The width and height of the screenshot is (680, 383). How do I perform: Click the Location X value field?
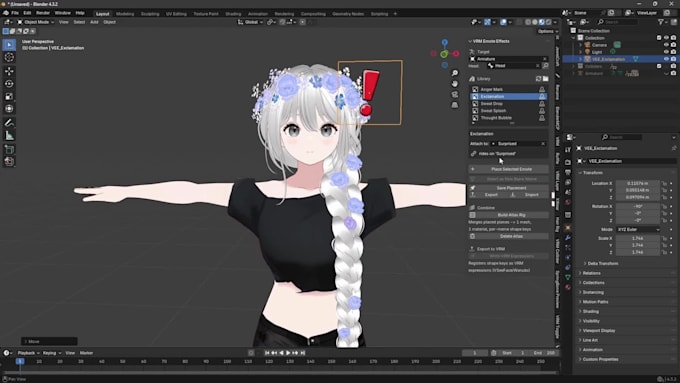pos(638,183)
